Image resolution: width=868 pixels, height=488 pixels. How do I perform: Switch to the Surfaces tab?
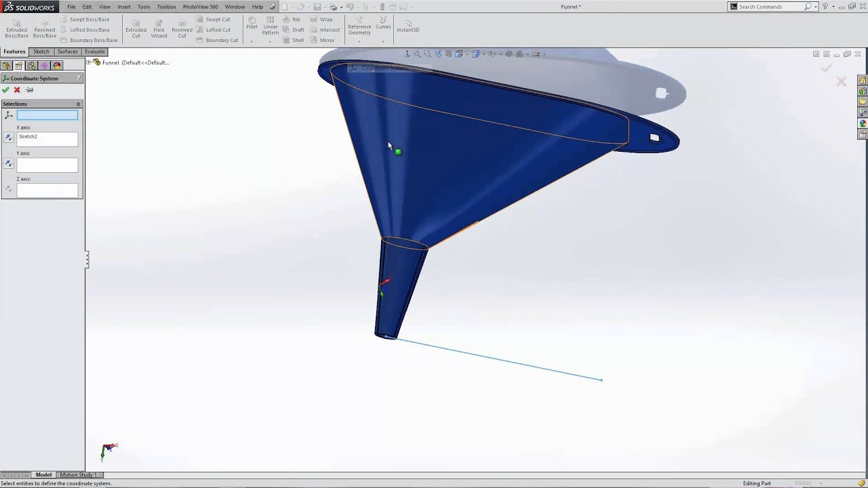point(68,52)
